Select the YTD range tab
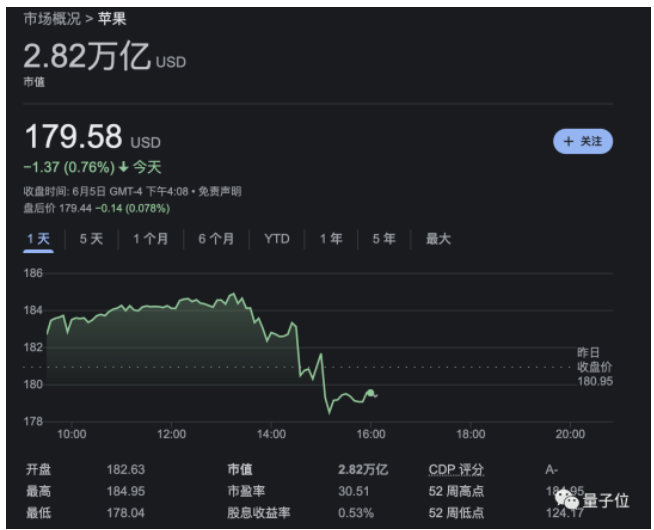Image resolution: width=654 pixels, height=530 pixels. (277, 239)
